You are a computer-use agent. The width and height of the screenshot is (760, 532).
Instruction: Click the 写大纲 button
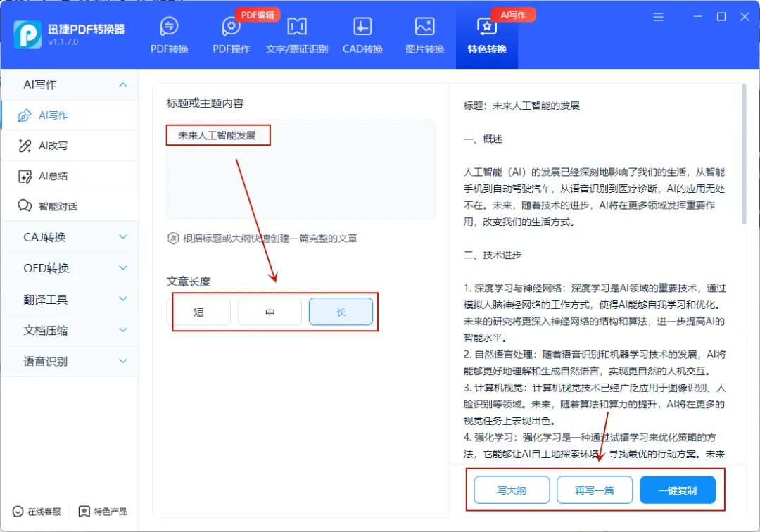[512, 490]
